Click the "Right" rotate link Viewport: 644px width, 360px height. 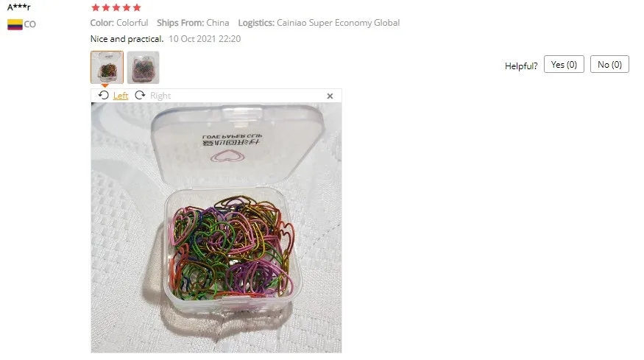tap(160, 96)
